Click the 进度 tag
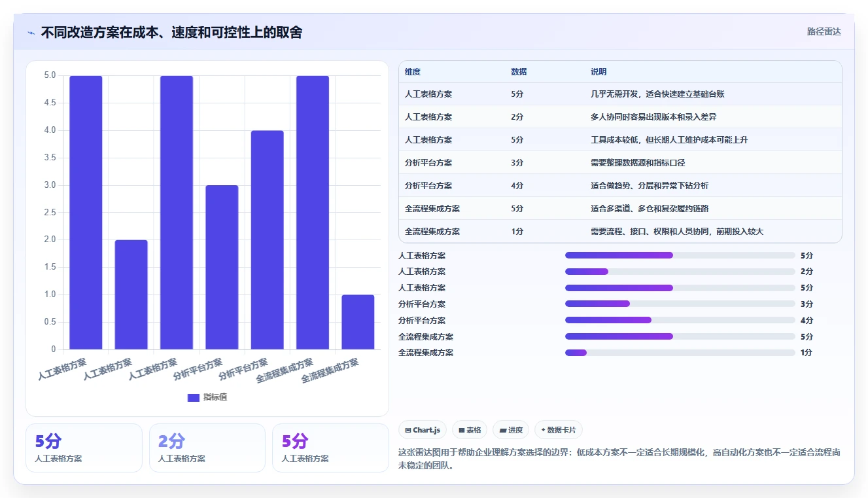The width and height of the screenshot is (868, 498). 511,430
